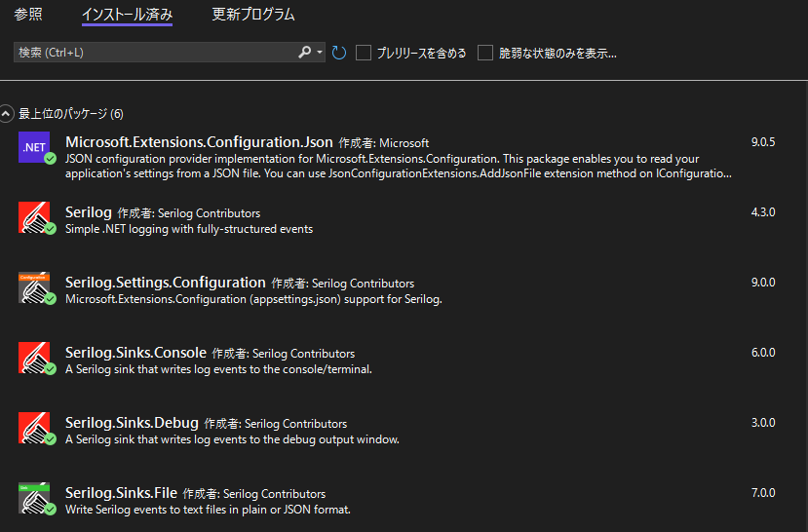Click the 'Simple .NET logging with fully-structured events' description
Viewport: 808px width, 532px height.
(x=189, y=229)
